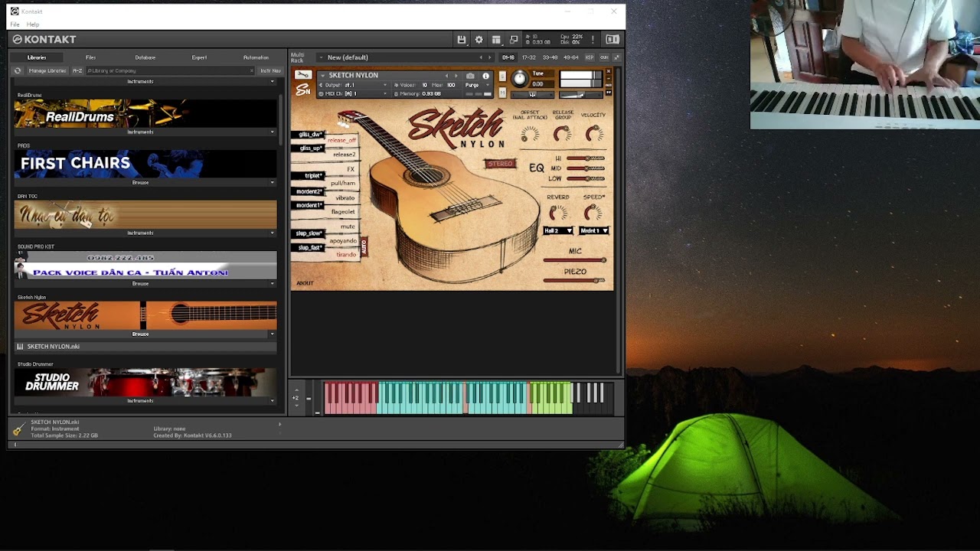Click the Kontakt logo in main header
This screenshot has height=551, width=980.
click(x=44, y=40)
